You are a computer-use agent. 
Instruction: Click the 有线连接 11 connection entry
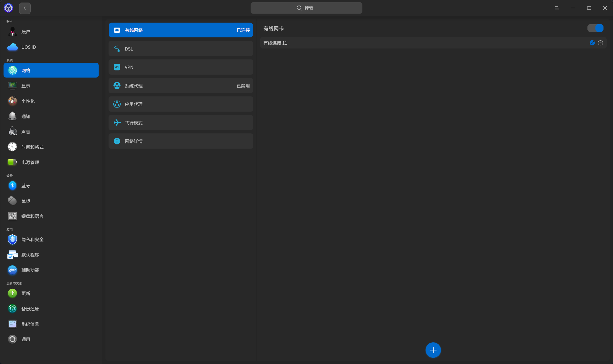click(x=433, y=43)
